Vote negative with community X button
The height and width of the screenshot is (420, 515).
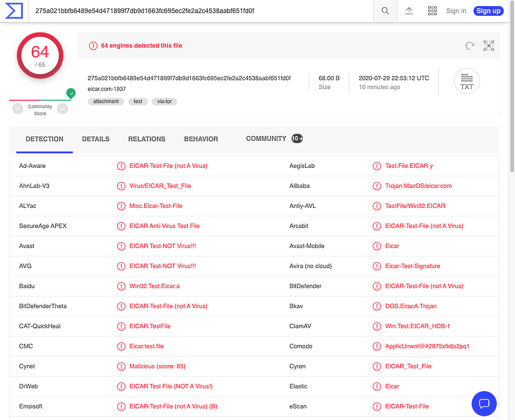coord(18,109)
